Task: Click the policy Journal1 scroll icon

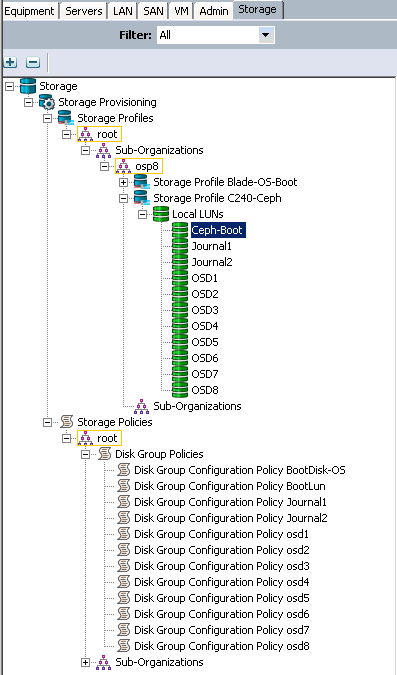Action: (124, 502)
